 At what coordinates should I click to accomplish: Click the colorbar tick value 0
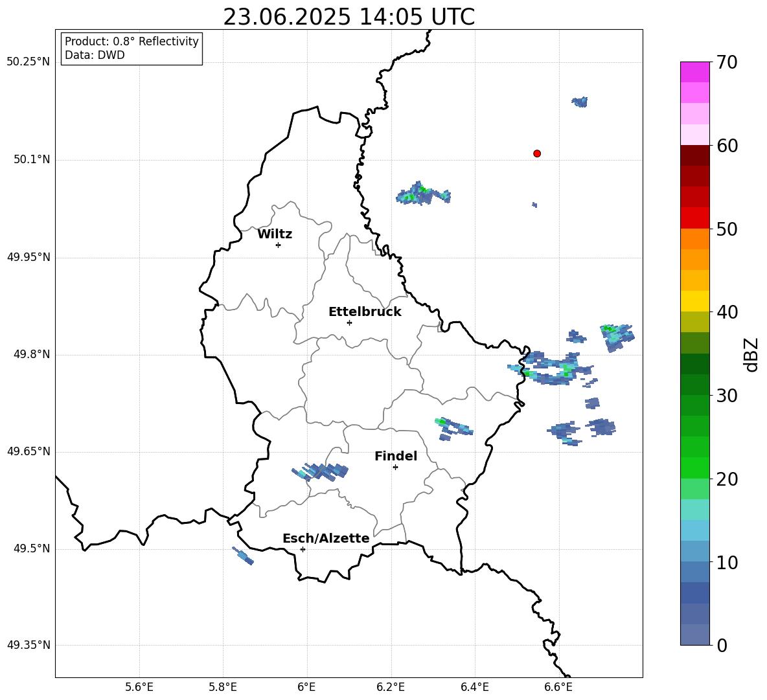click(722, 645)
